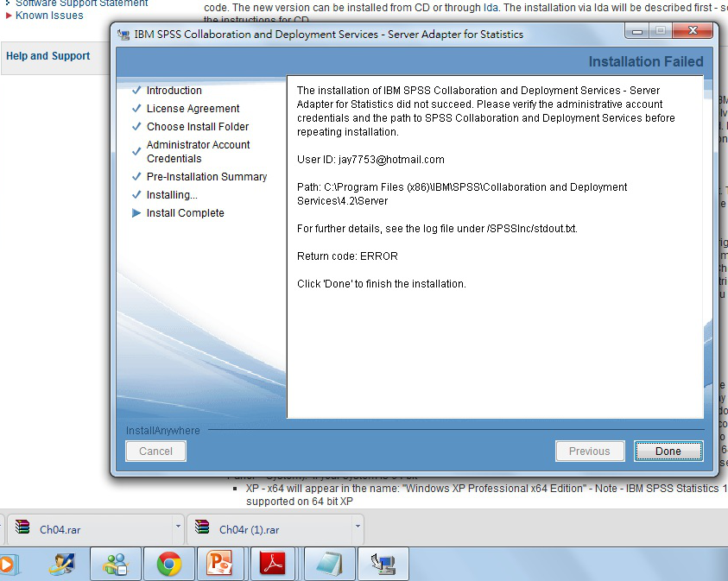Select the Introduction step
Screen dimensions: 728x581
coord(174,91)
